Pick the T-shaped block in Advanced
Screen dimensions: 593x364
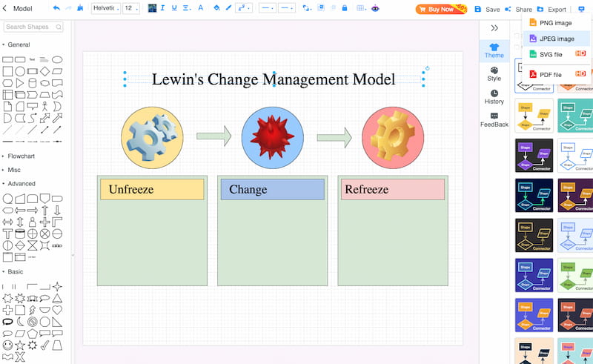(x=7, y=234)
